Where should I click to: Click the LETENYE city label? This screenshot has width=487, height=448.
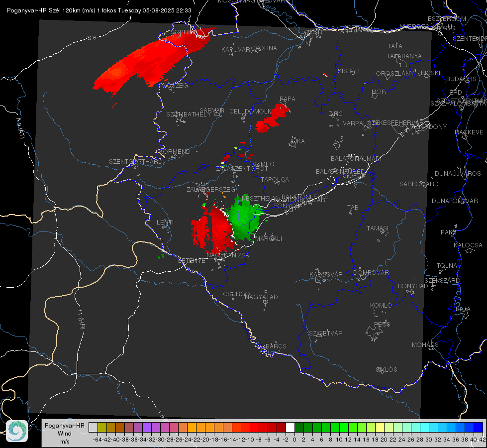tap(192, 260)
